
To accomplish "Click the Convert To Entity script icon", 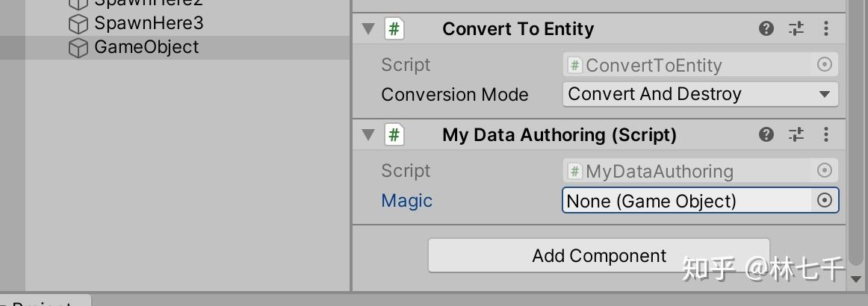I will 394,29.
